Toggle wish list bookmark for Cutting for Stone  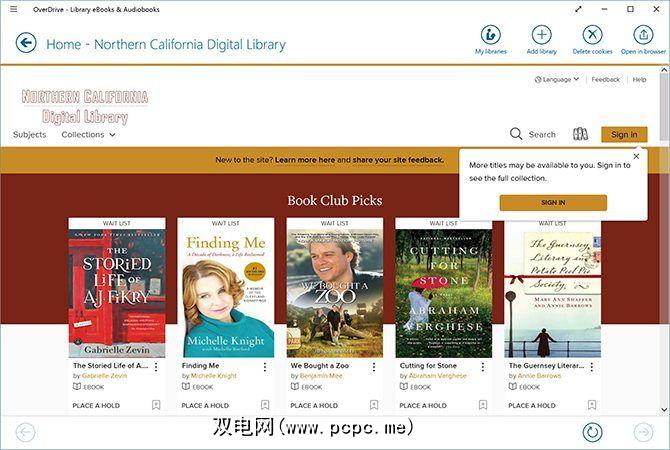483,405
